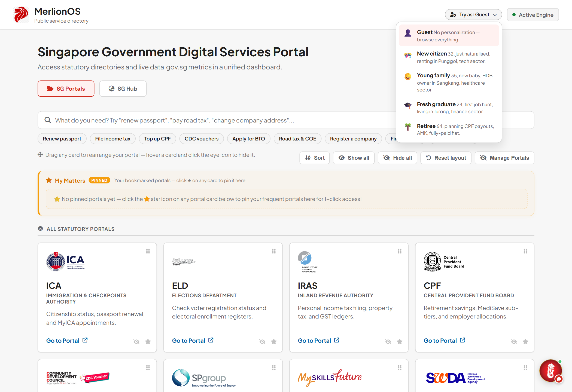The image size is (572, 392).
Task: Switch to the SG Hub tab
Action: (x=123, y=88)
